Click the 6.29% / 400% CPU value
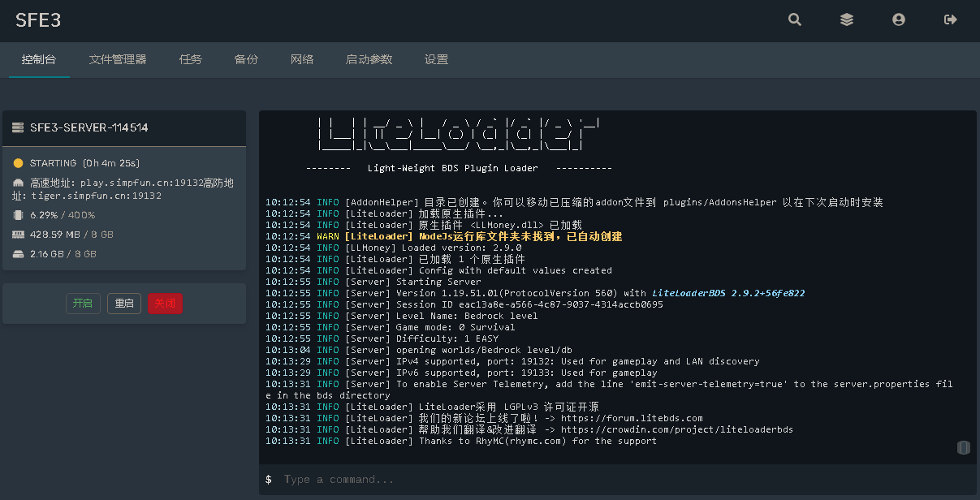This screenshot has height=500, width=980. (63, 215)
